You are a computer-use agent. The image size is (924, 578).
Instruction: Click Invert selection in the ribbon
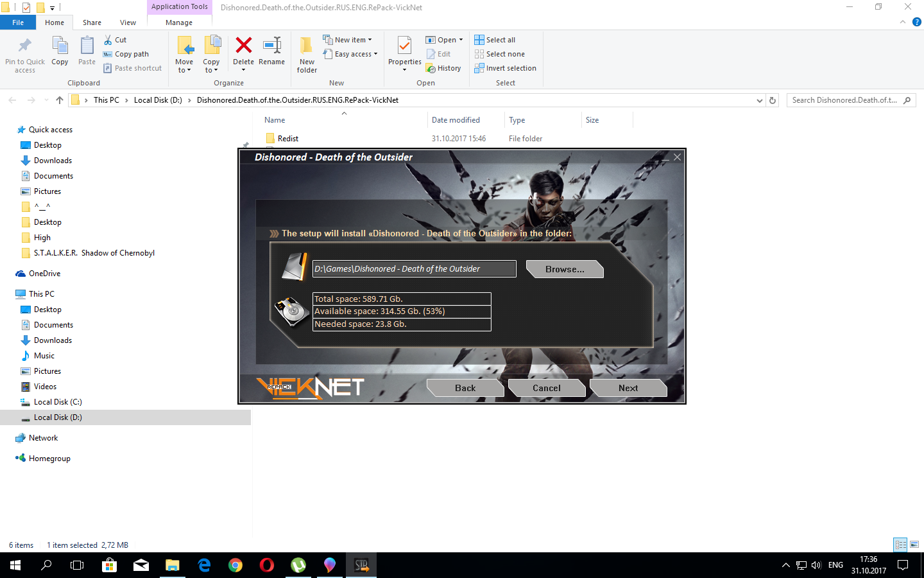[505, 68]
